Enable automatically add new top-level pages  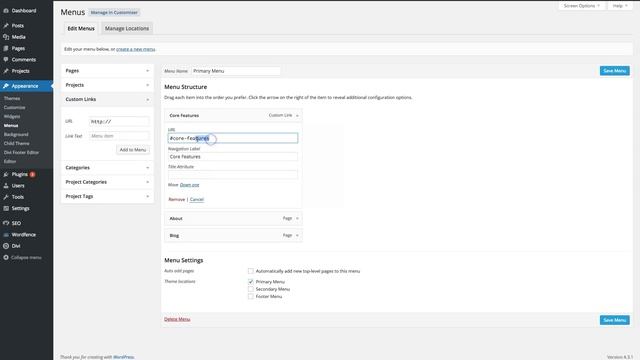[251, 271]
